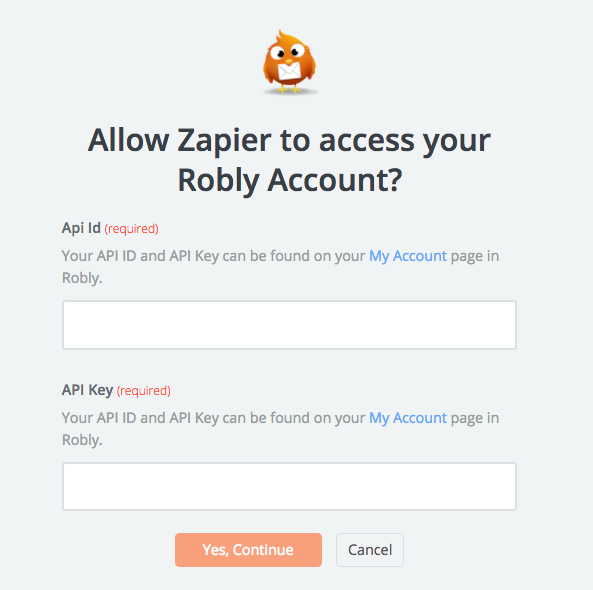The height and width of the screenshot is (590, 593).
Task: Click the white envelope held by the bird
Action: tap(290, 71)
